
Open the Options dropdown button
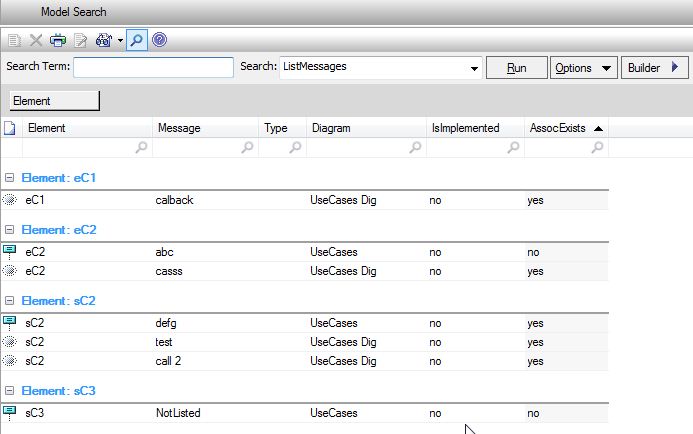(x=583, y=68)
